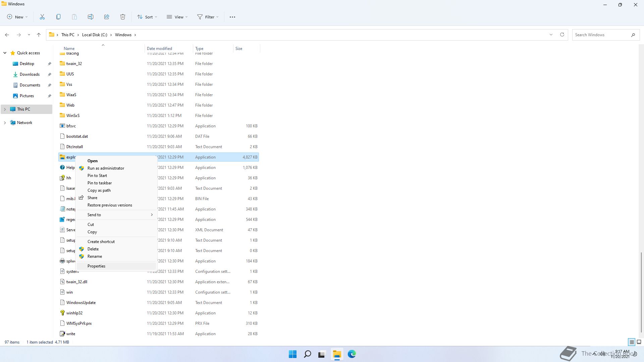The width and height of the screenshot is (644, 362).
Task: Click the Share icon in the toolbar
Action: coord(107,17)
